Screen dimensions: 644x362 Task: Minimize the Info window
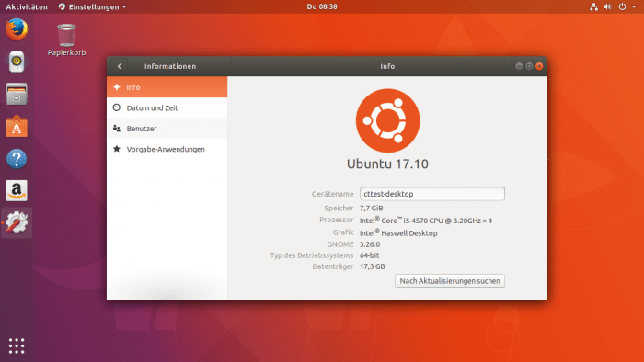coord(519,66)
